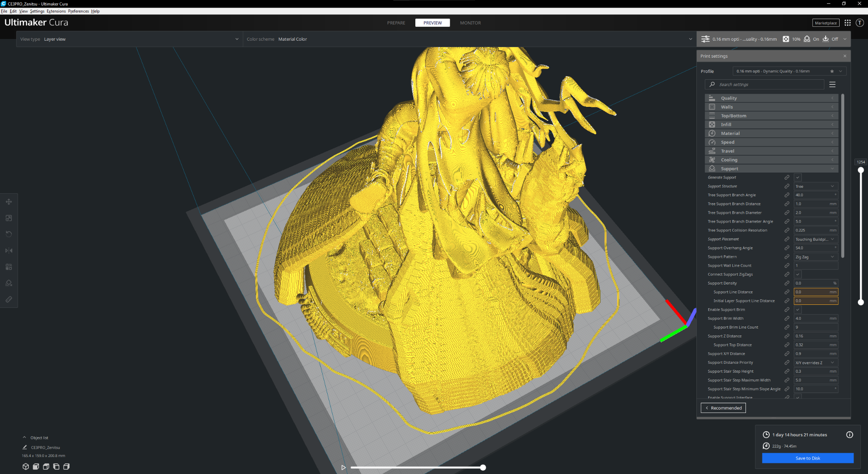The width and height of the screenshot is (868, 474).
Task: Click link icon next to Support Structure
Action: 787,186
